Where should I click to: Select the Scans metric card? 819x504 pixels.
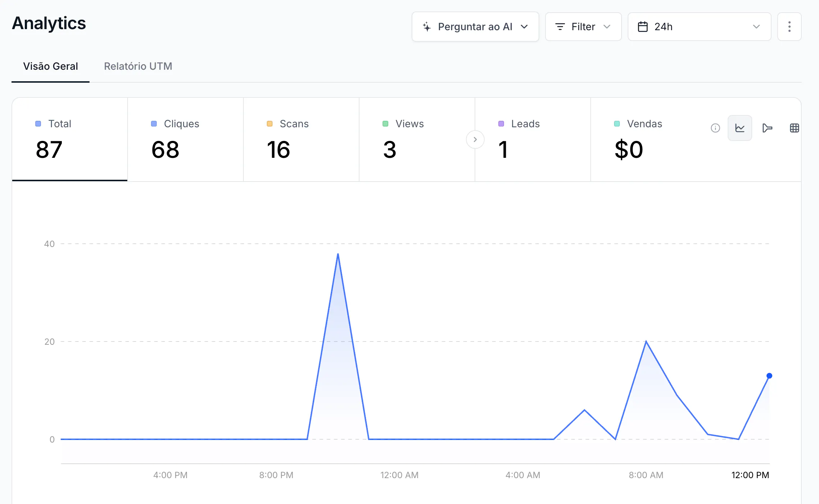click(x=301, y=139)
